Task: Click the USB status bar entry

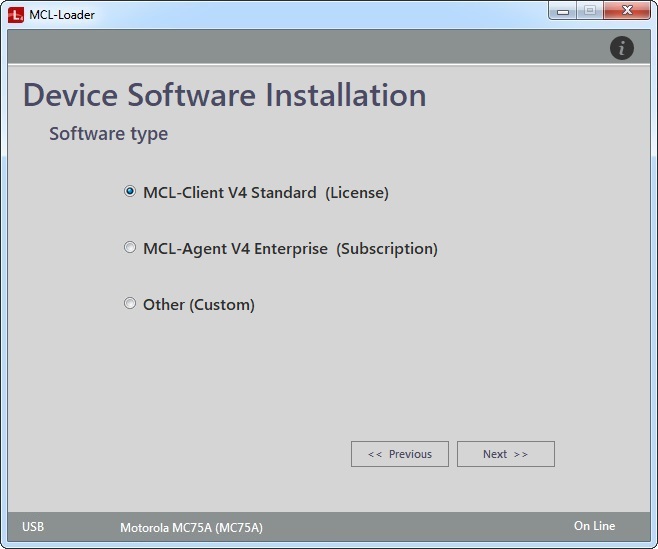Action: (33, 527)
